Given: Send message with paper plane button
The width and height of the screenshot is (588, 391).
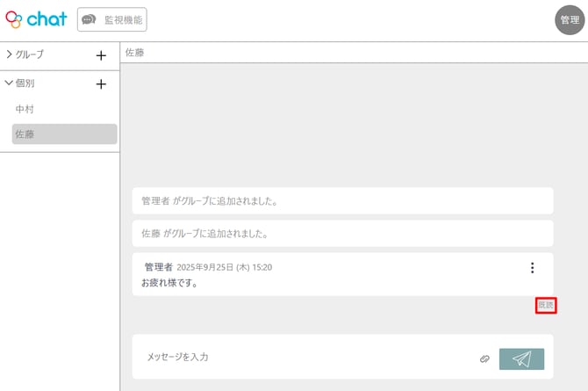Looking at the screenshot, I should click(521, 358).
